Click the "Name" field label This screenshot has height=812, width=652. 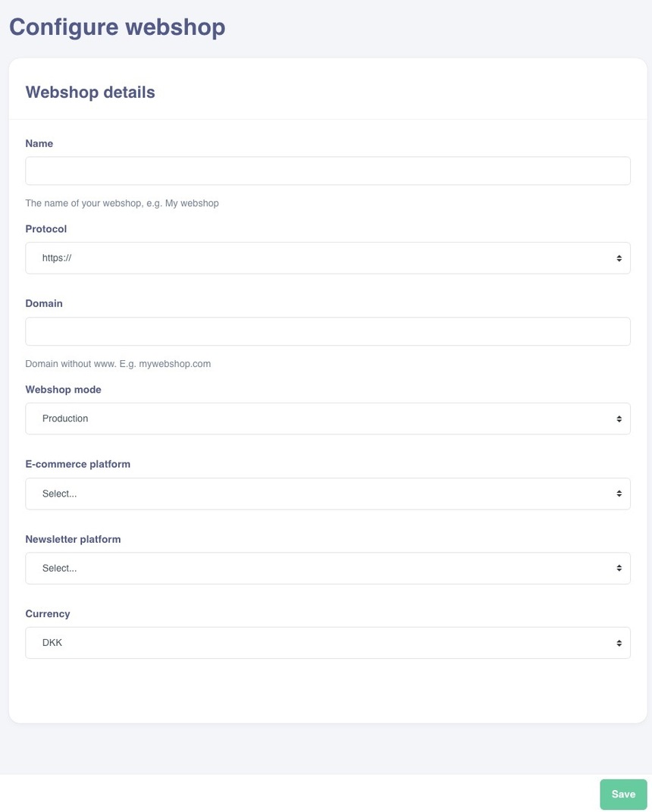39,144
